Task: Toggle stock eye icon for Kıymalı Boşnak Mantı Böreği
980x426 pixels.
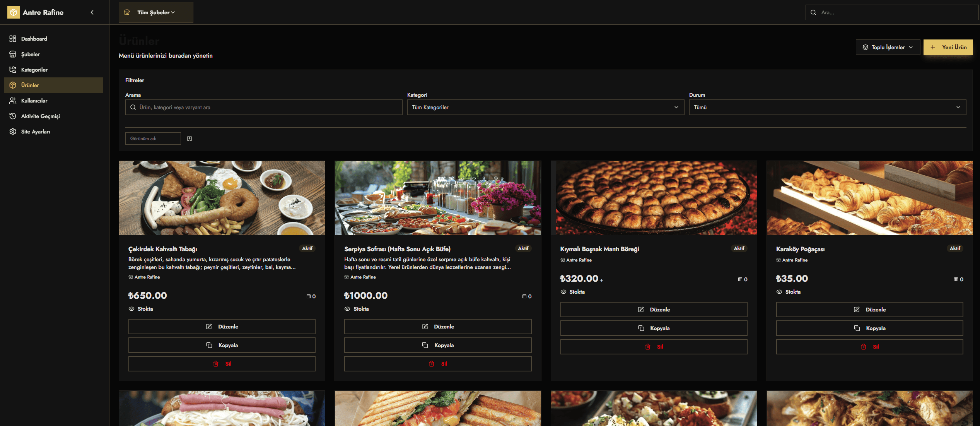Action: pyautogui.click(x=563, y=292)
